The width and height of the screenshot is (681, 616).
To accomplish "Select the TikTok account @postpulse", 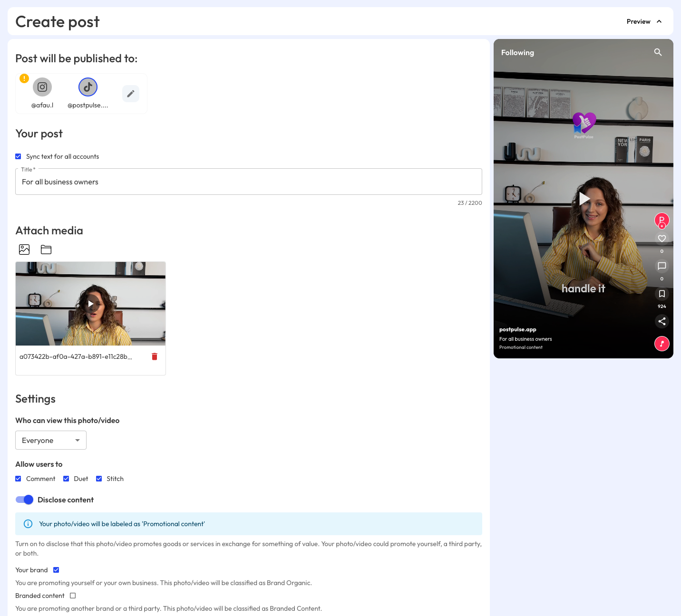I will (88, 87).
